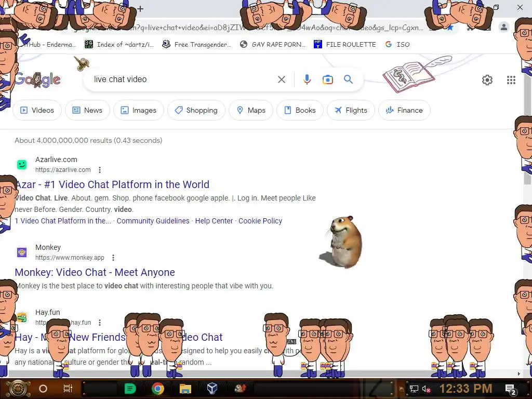Switch to the Videos filter

37,110
